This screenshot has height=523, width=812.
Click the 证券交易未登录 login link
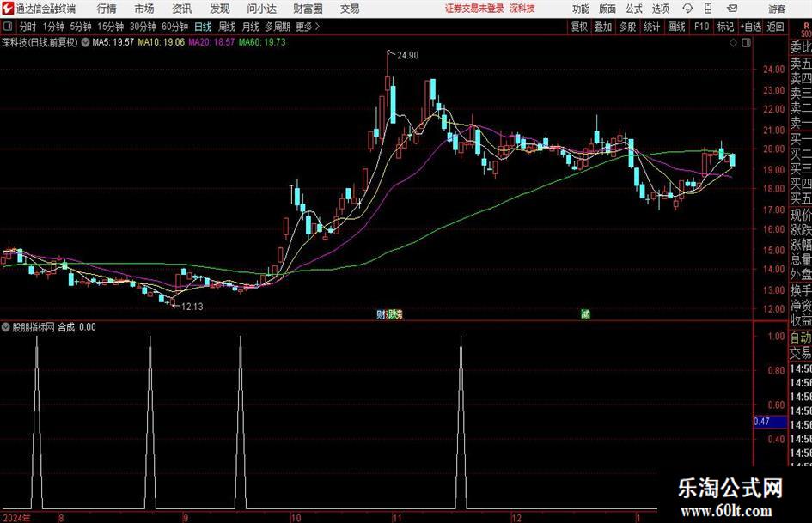pos(474,9)
